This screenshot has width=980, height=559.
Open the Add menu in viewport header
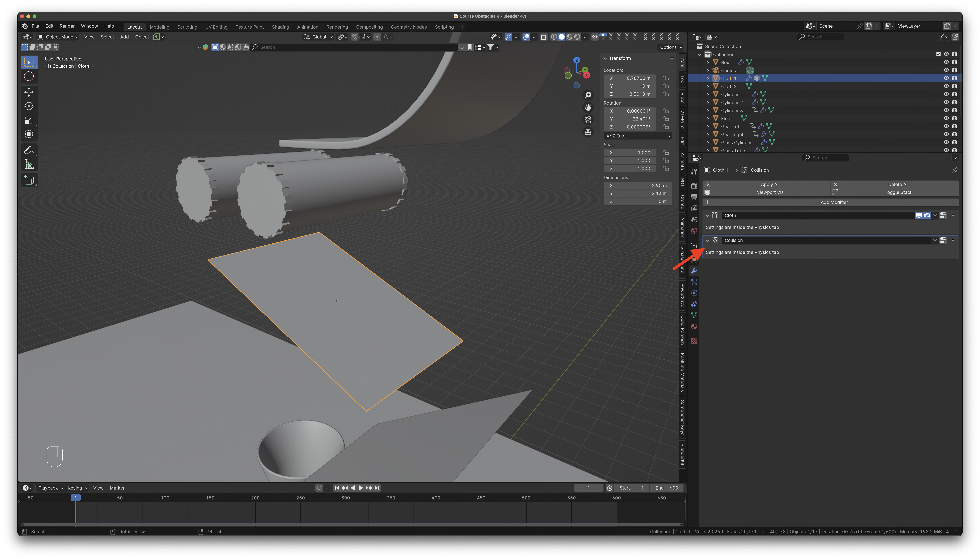pyautogui.click(x=124, y=37)
